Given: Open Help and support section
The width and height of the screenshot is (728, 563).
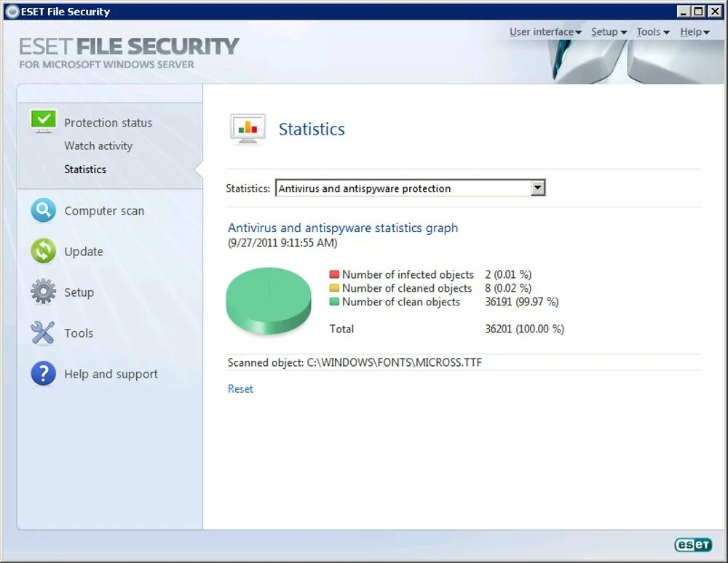Looking at the screenshot, I should click(x=111, y=374).
